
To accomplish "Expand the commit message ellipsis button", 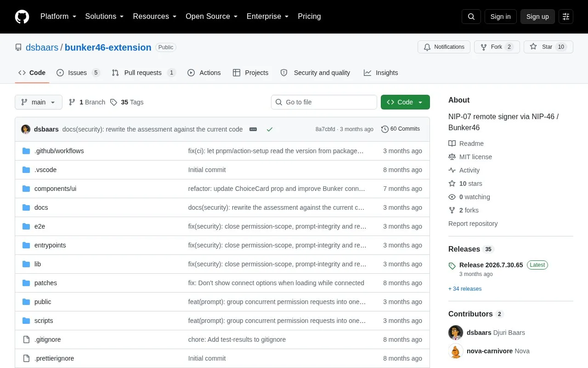I will pos(253,129).
